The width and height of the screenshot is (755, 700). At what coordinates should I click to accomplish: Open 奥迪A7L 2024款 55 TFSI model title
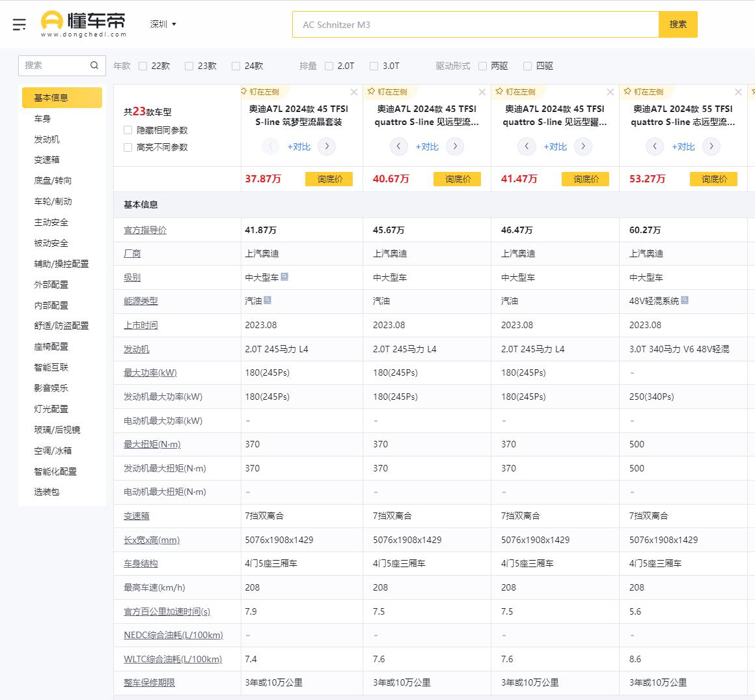coord(683,116)
